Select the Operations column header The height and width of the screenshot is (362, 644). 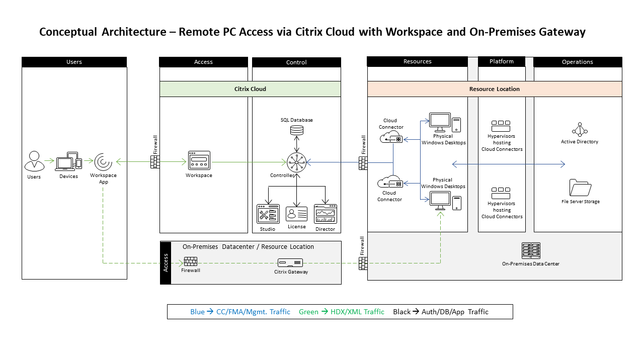coord(578,62)
